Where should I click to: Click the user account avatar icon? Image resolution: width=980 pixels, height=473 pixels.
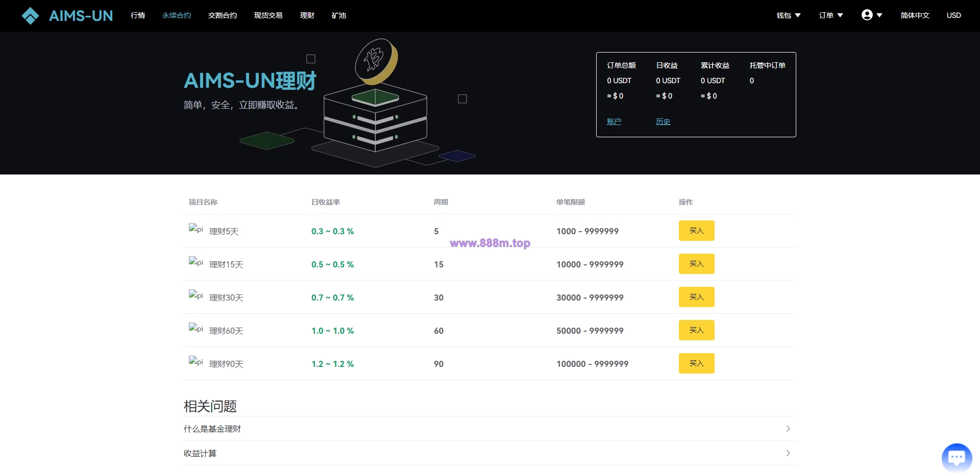coord(867,15)
